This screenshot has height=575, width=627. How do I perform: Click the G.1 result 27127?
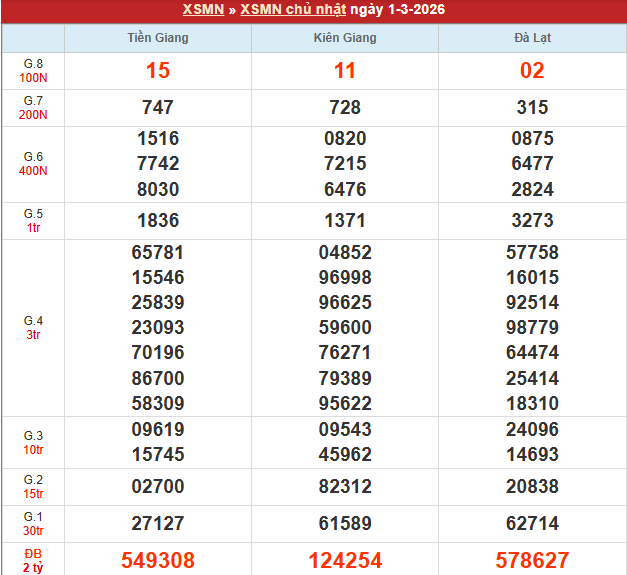click(158, 523)
